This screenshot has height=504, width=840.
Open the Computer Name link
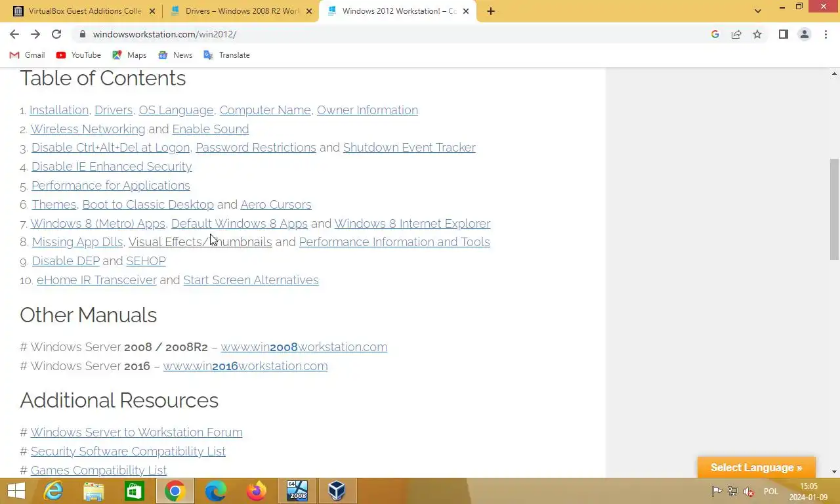pos(265,110)
